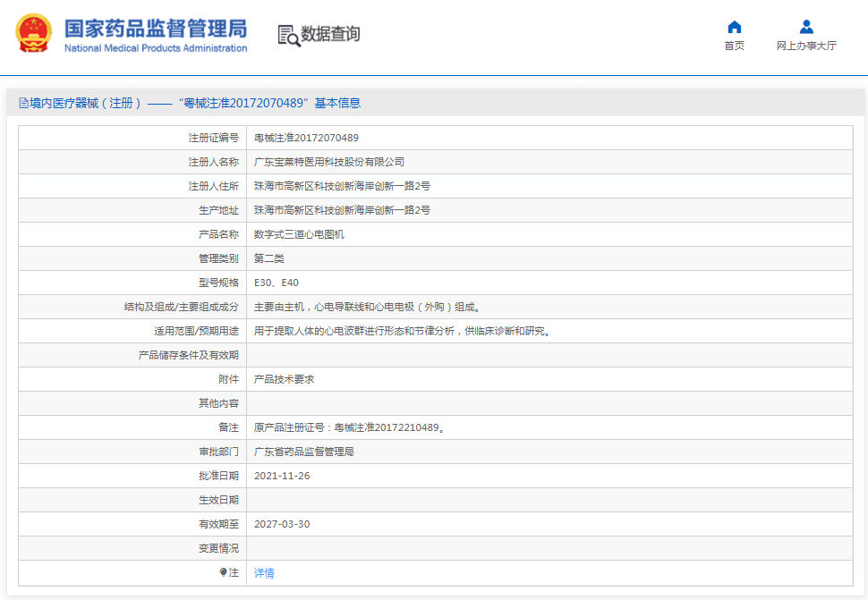The height and width of the screenshot is (600, 868).
Task: Click the National Medical Products Administration subtitle
Action: point(156,48)
